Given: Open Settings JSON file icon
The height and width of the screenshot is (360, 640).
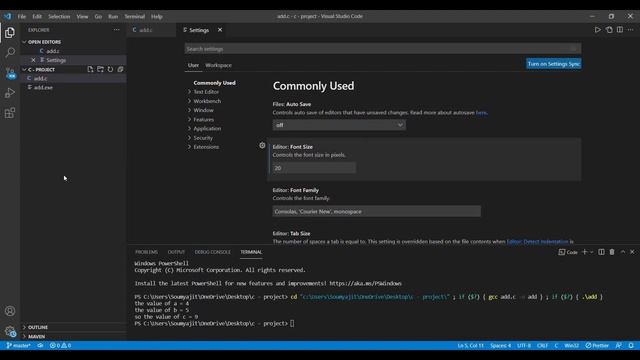Looking at the screenshot, I should tap(609, 30).
